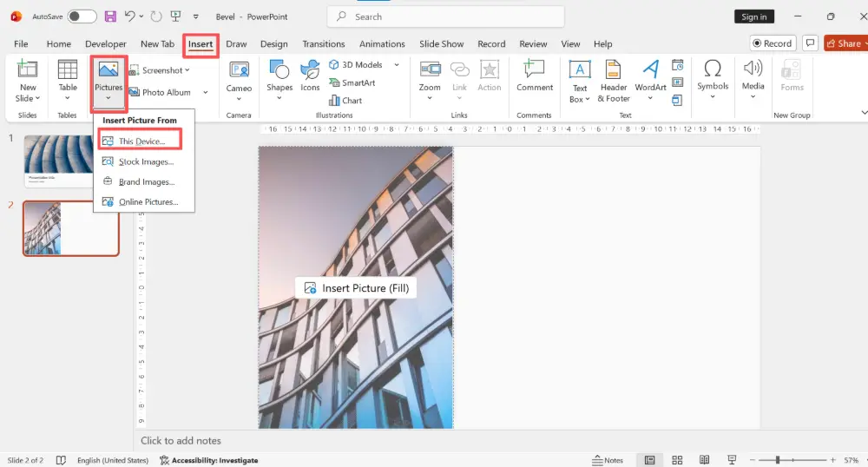Click in the Search box
The width and height of the screenshot is (868, 467).
[445, 16]
